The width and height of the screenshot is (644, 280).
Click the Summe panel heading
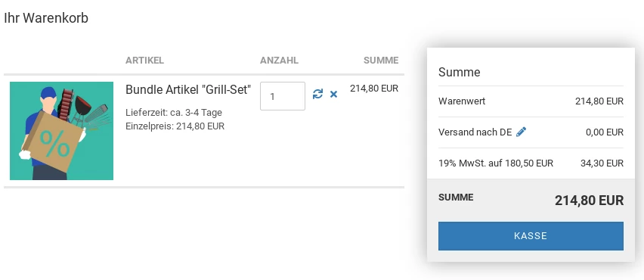click(x=459, y=73)
